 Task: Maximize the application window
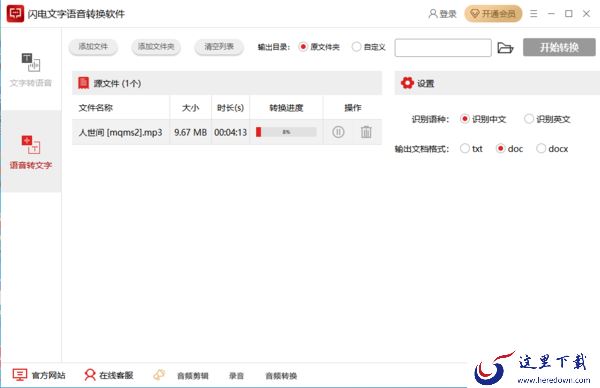click(569, 14)
